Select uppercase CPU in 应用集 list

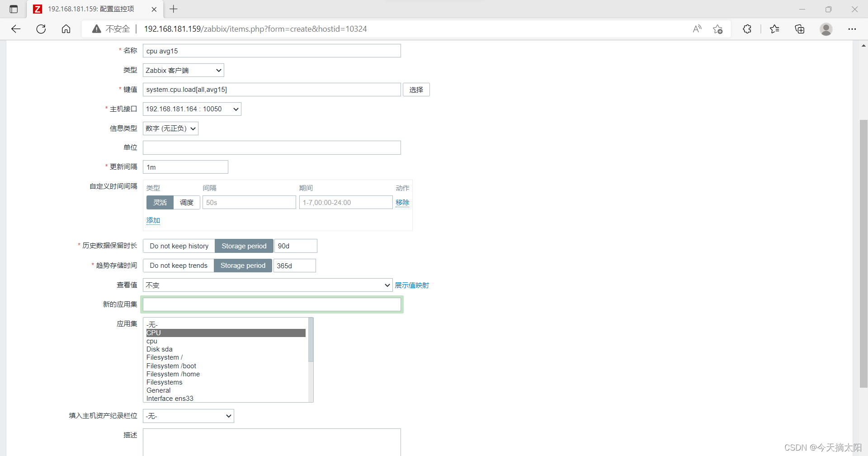[226, 332]
